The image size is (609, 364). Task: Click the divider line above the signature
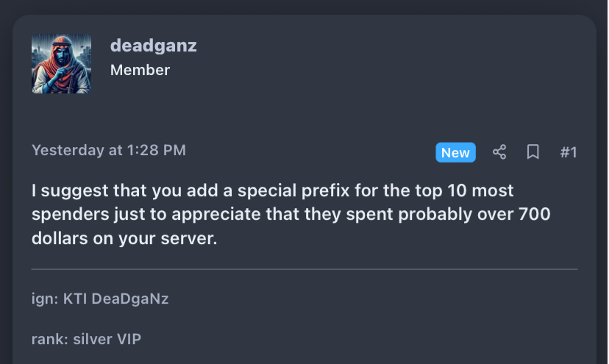point(304,269)
